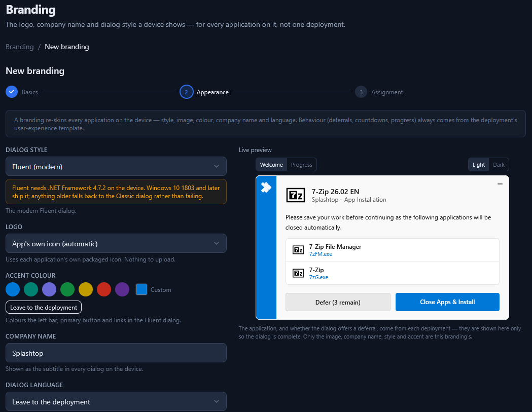Click Leave to the deployment under Accent Colour
The height and width of the screenshot is (412, 532).
(x=44, y=307)
